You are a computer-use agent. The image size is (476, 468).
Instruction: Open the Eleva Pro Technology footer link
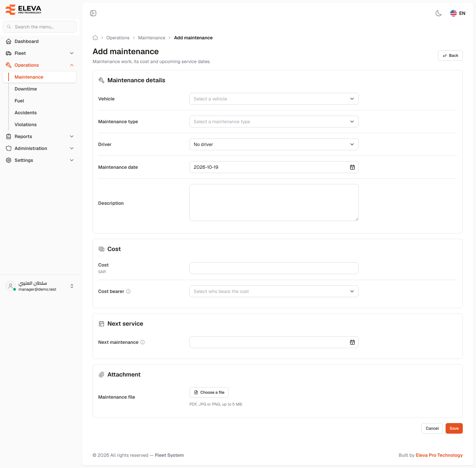pyautogui.click(x=439, y=455)
